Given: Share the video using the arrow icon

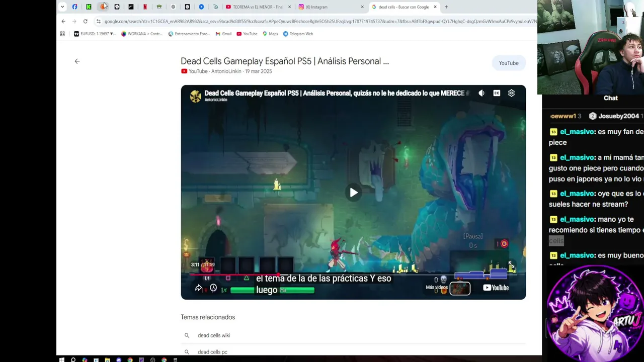Looking at the screenshot, I should 198,288.
